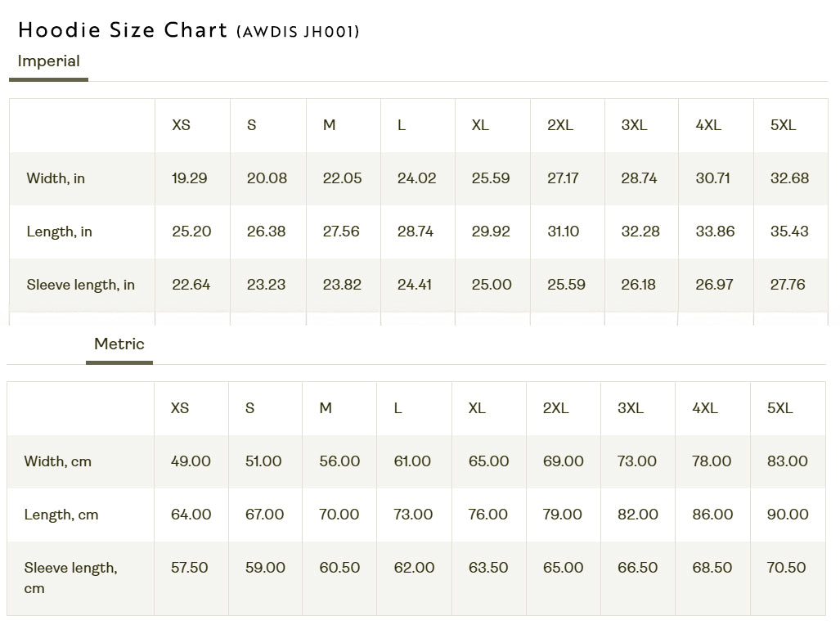Viewport: 840px width, 625px height.
Task: Select the 49.00 width cell for XS
Action: coord(191,461)
